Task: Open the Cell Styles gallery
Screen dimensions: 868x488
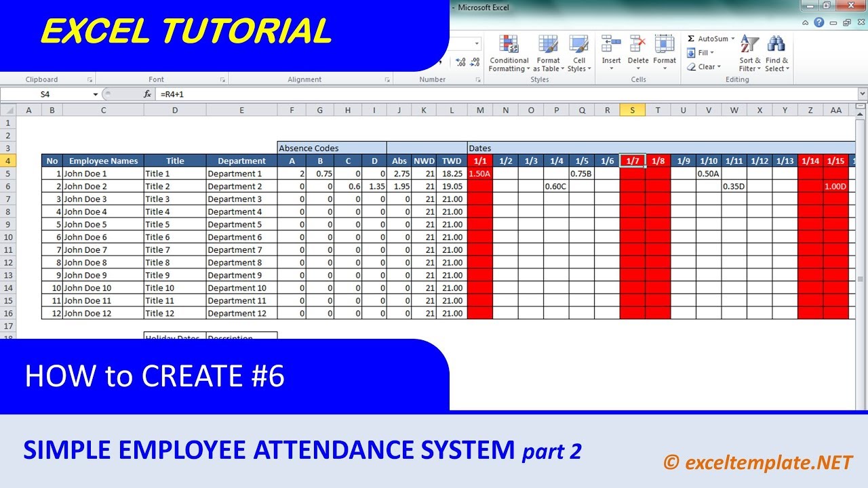Action: click(x=579, y=54)
